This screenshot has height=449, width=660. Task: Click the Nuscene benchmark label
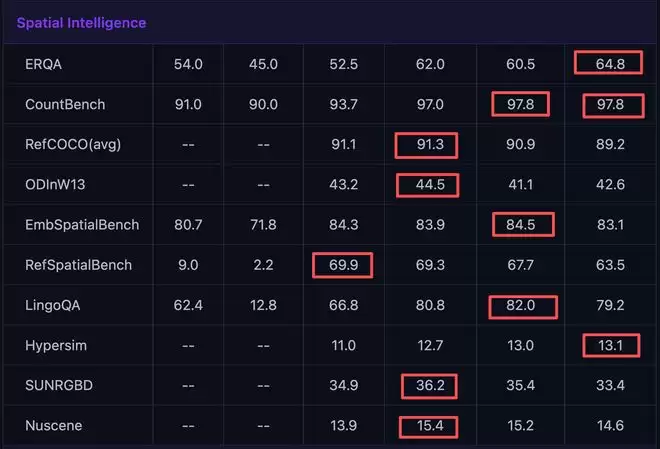53,427
